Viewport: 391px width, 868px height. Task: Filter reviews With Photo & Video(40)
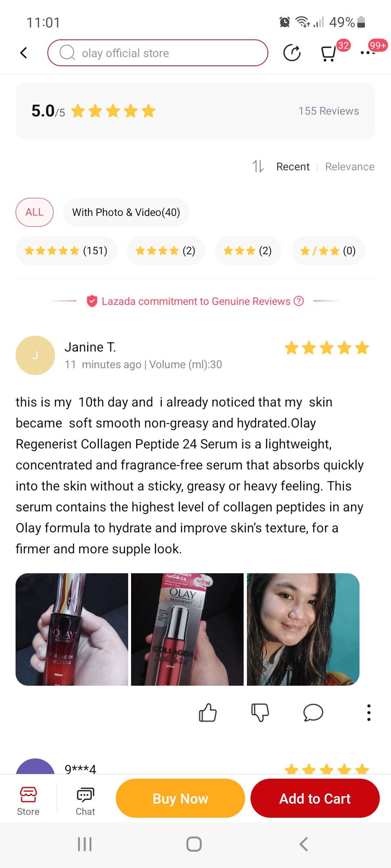click(x=126, y=212)
